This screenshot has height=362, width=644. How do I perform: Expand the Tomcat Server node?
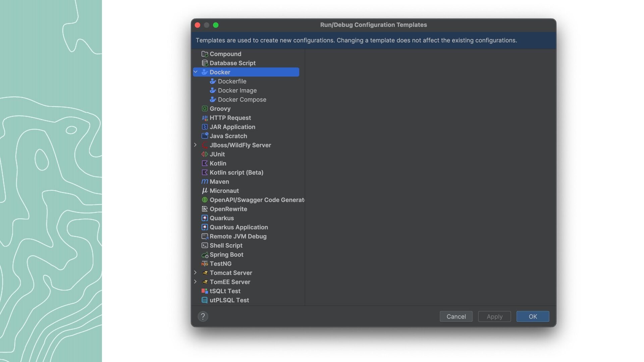(x=196, y=273)
